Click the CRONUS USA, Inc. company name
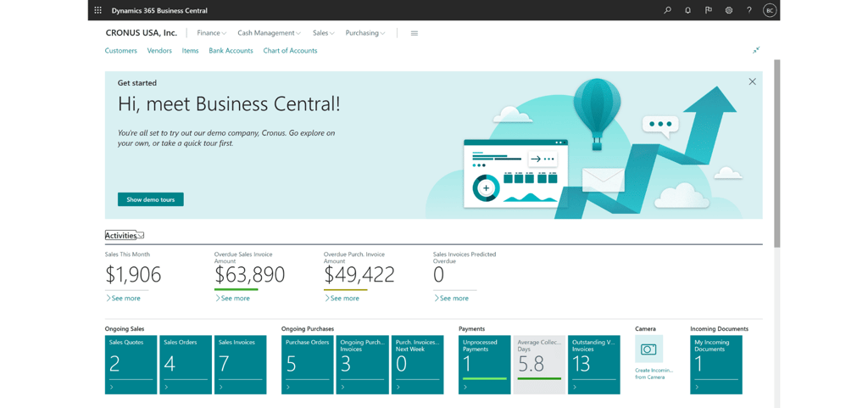868x408 pixels. click(142, 33)
